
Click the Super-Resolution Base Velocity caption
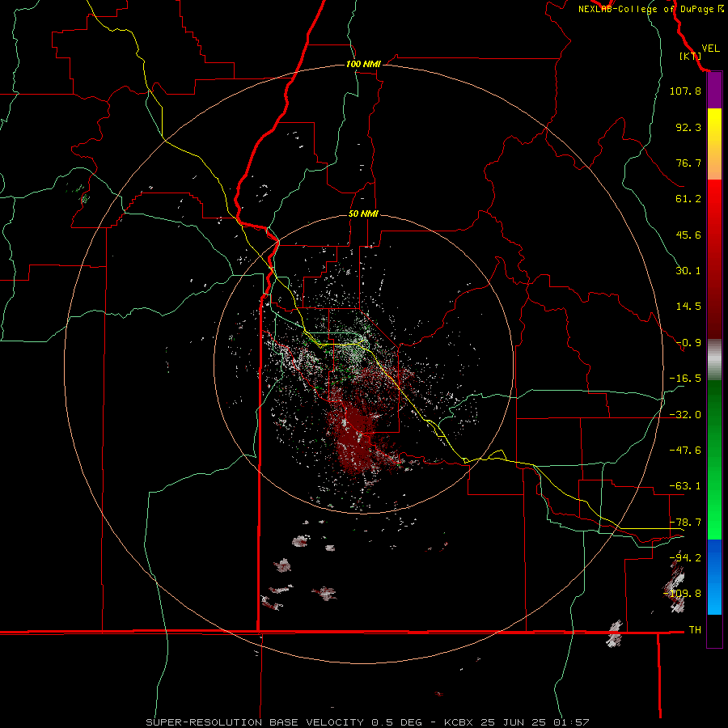pos(367,722)
